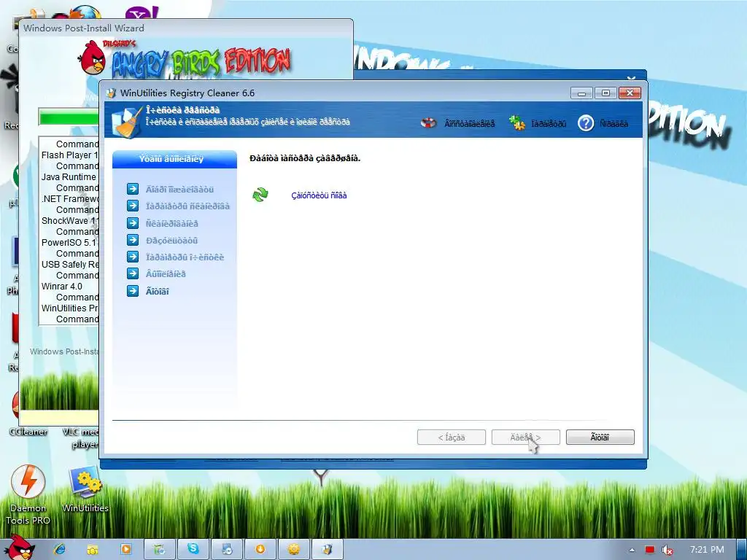This screenshot has height=560, width=747.
Task: Click the blue question mark help icon
Action: coord(586,122)
